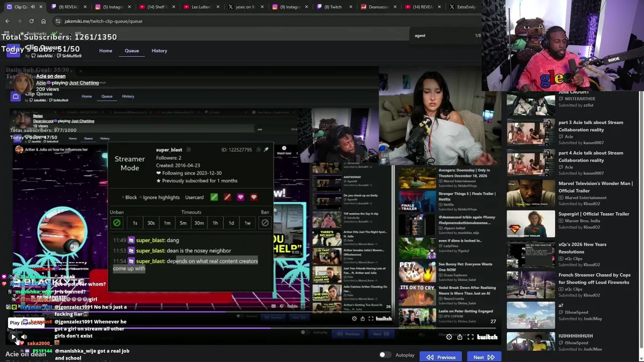Check the Block checkbox
This screenshot has width=644, height=362.
tap(123, 197)
